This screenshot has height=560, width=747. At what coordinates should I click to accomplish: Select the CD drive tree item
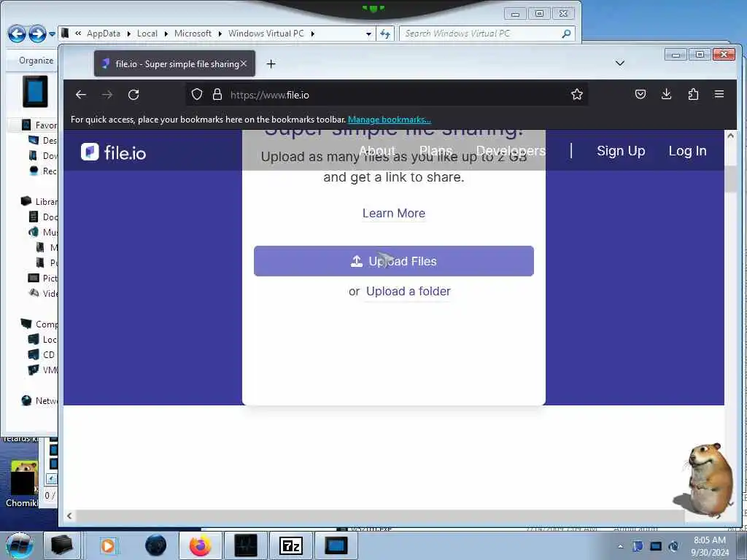click(x=42, y=355)
